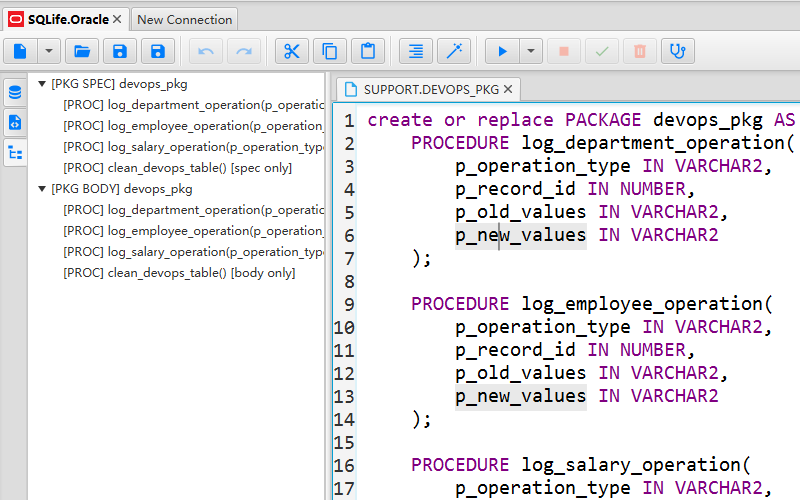Switch to the New Connection tab
Viewport: 800px width, 500px height.
tap(184, 19)
